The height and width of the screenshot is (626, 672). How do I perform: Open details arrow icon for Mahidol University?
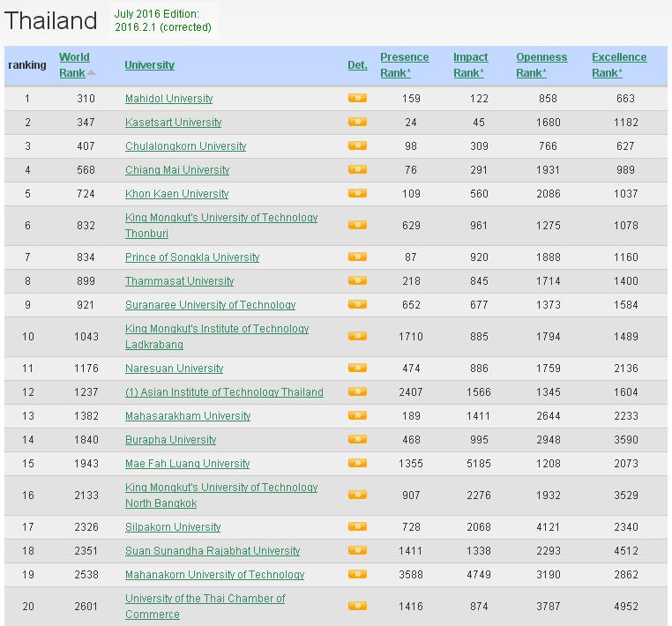click(x=357, y=98)
